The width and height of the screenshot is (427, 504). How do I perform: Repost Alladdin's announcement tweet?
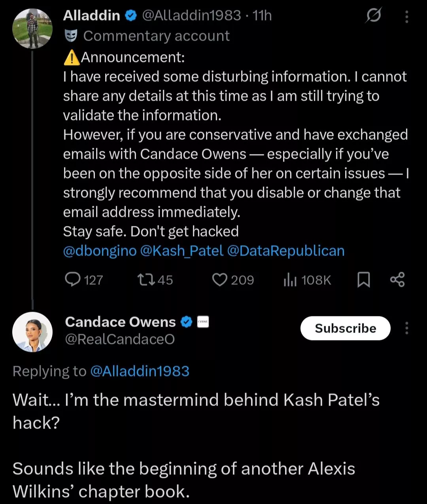tap(145, 280)
